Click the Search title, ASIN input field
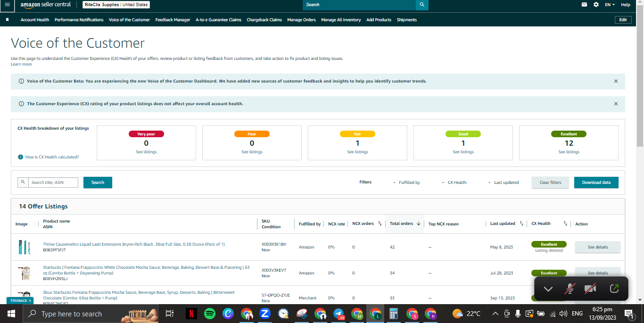Viewport: 644px width, 323px height. (53, 182)
